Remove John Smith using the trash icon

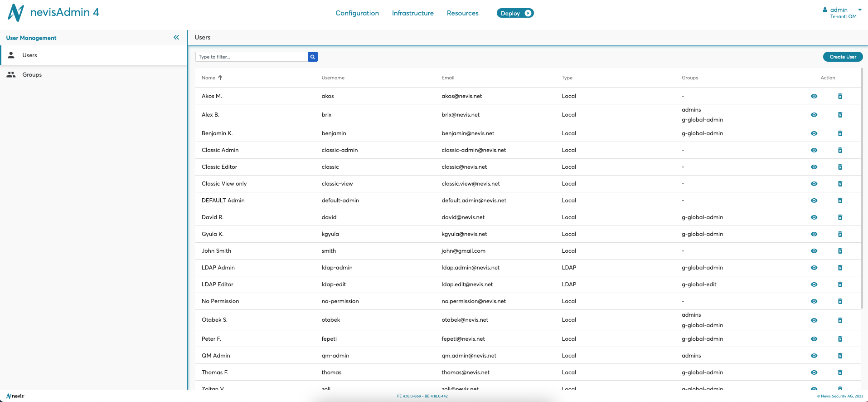click(840, 251)
